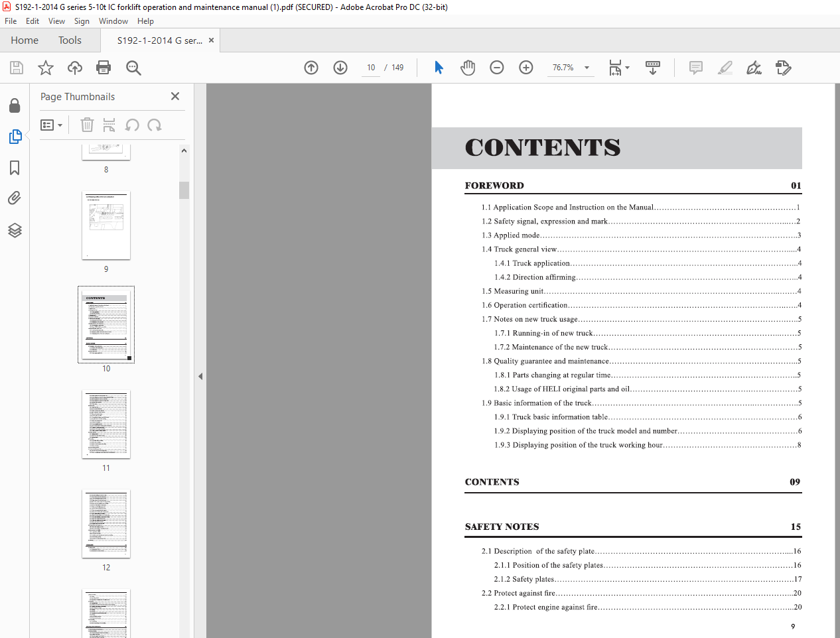Open the insert pages thumbnail icon
Viewport: 840px width, 638px height.
109,125
